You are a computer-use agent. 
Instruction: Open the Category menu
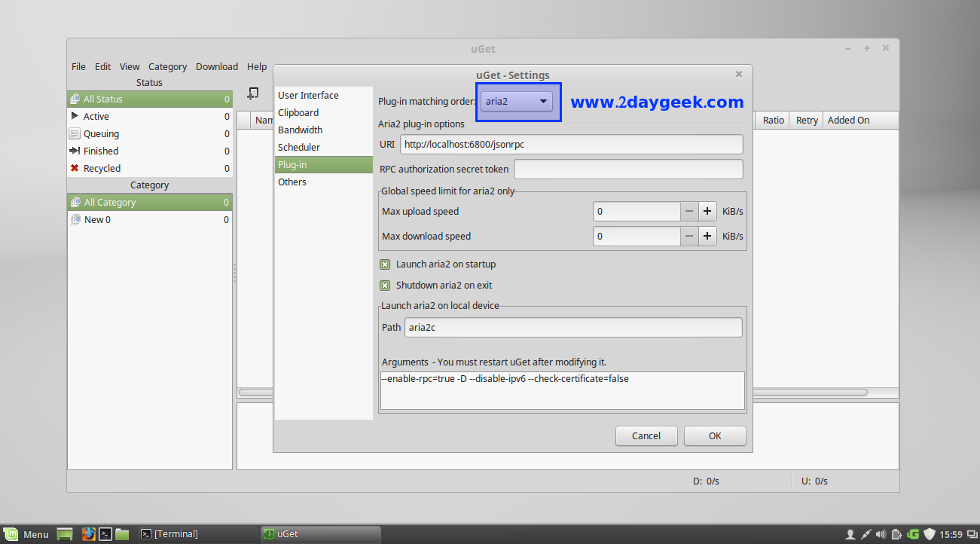[167, 66]
